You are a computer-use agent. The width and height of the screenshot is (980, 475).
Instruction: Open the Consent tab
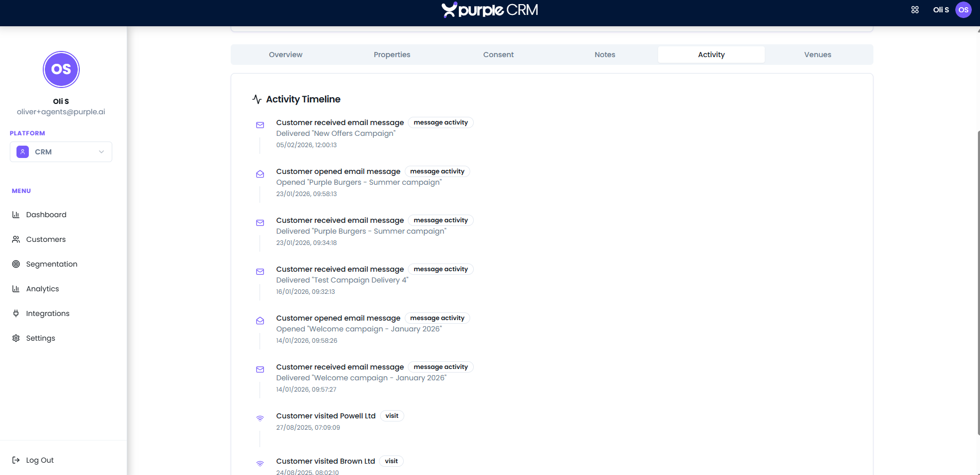(x=498, y=55)
